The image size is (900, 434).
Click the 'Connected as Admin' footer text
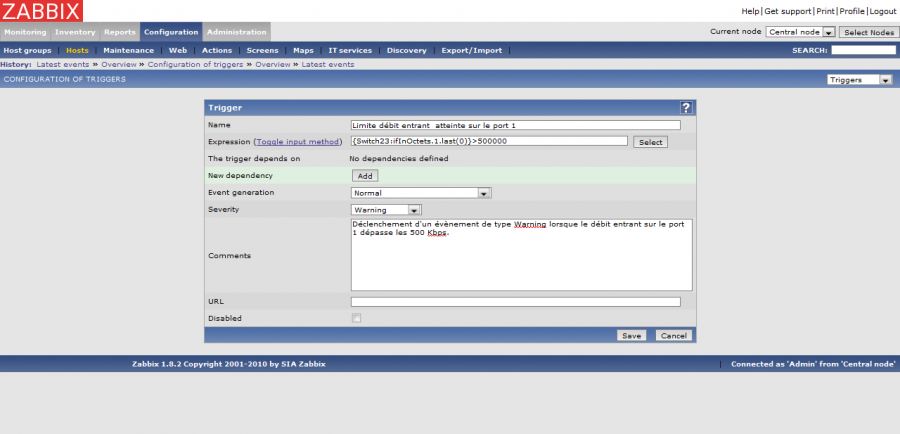pyautogui.click(x=813, y=364)
